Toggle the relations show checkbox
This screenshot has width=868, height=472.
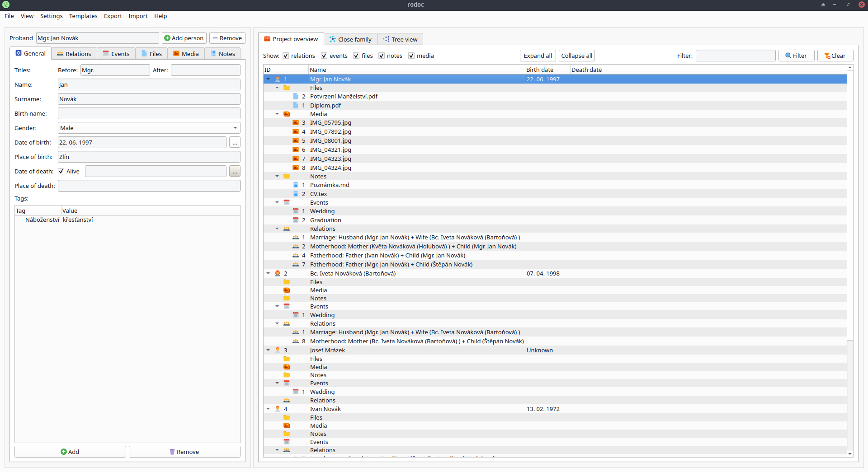coord(286,56)
